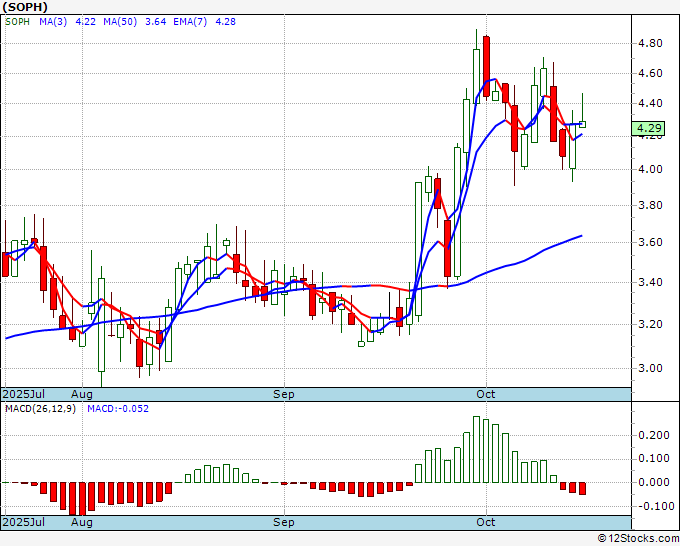The image size is (680, 546).
Task: Click the 0.100 MACD axis label
Action: click(x=654, y=459)
